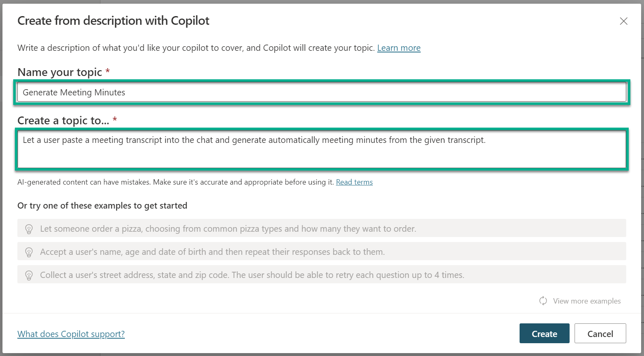
Task: Open the Learn more link
Action: tap(398, 48)
